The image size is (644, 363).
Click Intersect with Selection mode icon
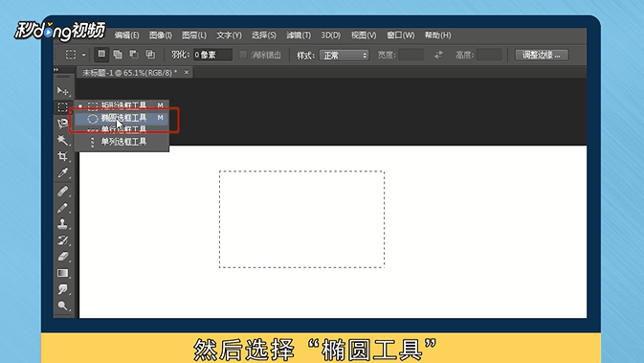click(150, 55)
